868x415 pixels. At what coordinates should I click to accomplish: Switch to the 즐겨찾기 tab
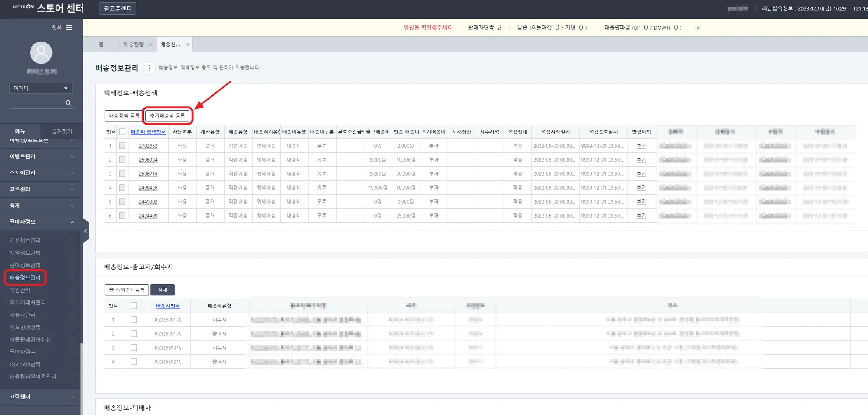coord(62,131)
